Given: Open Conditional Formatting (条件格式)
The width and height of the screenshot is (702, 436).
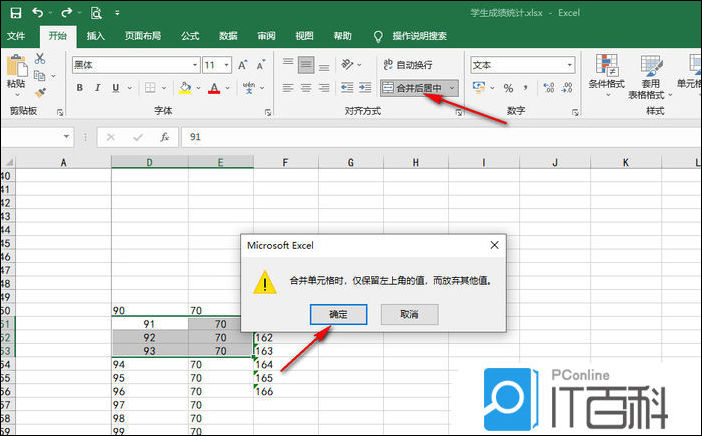Looking at the screenshot, I should 606,75.
